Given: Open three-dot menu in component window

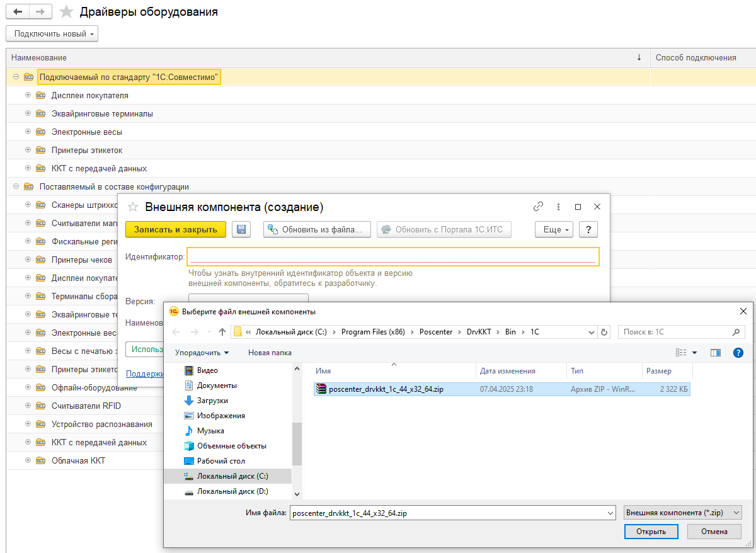Looking at the screenshot, I should [558, 207].
